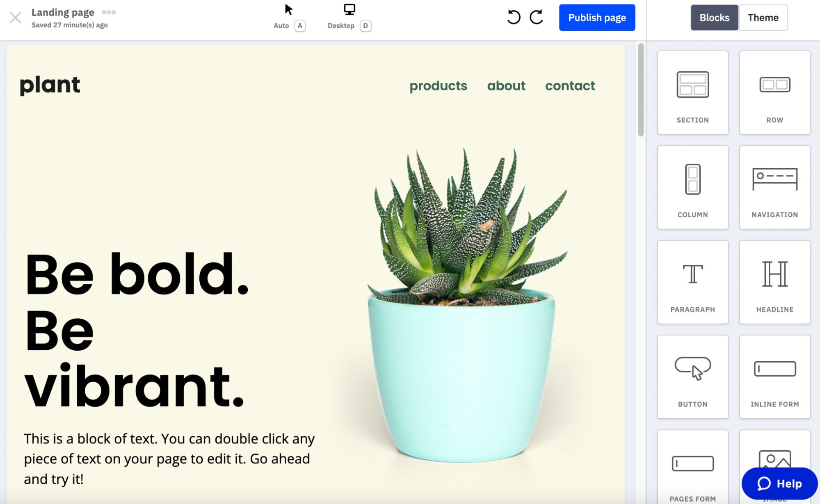Switch to Desktop preview mode
This screenshot has width=820, height=504.
(x=349, y=16)
